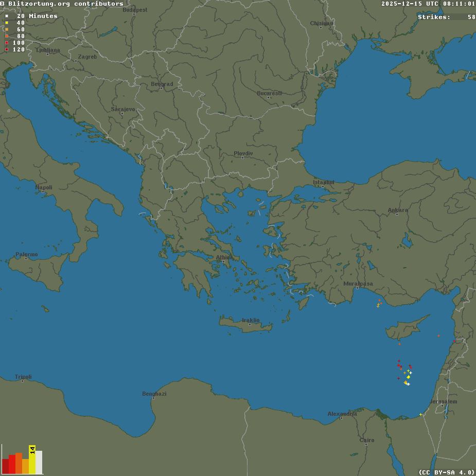Click the yellow histogram bar labeled 14
The height and width of the screenshot is (476, 476).
tap(32, 460)
